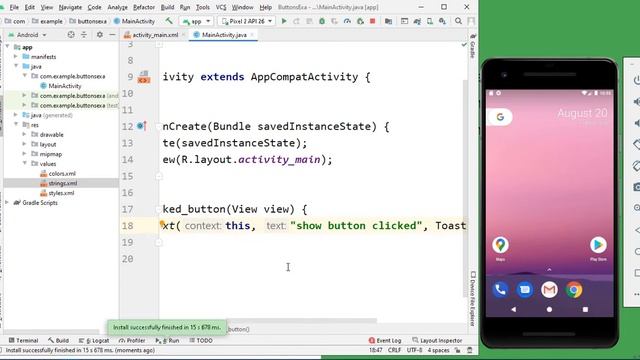Open Google Maps on emulator home screen
The width and height of the screenshot is (640, 360).
(x=500, y=245)
